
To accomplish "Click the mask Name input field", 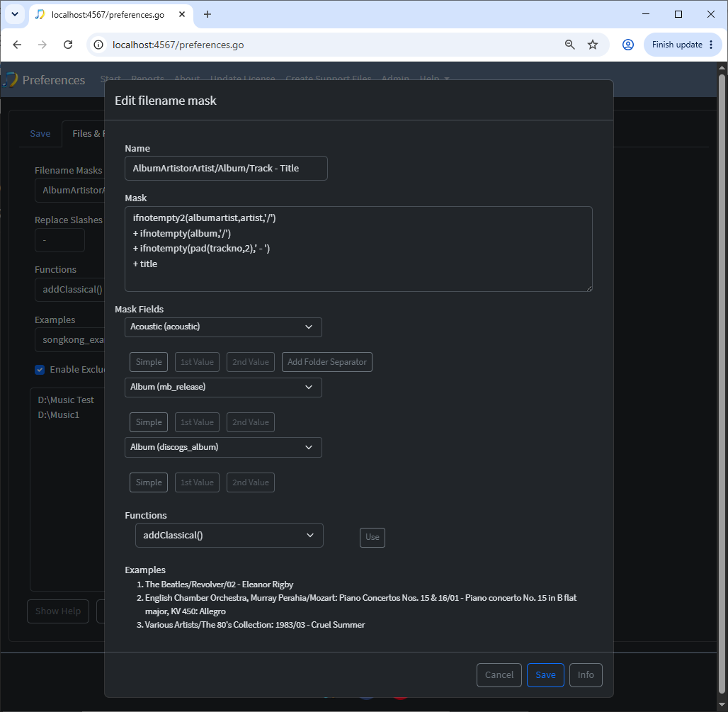I will pos(226,168).
